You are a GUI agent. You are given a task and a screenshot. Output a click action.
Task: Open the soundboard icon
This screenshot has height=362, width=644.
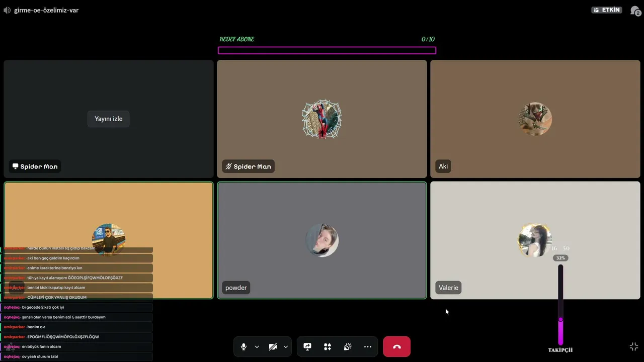[348, 347]
